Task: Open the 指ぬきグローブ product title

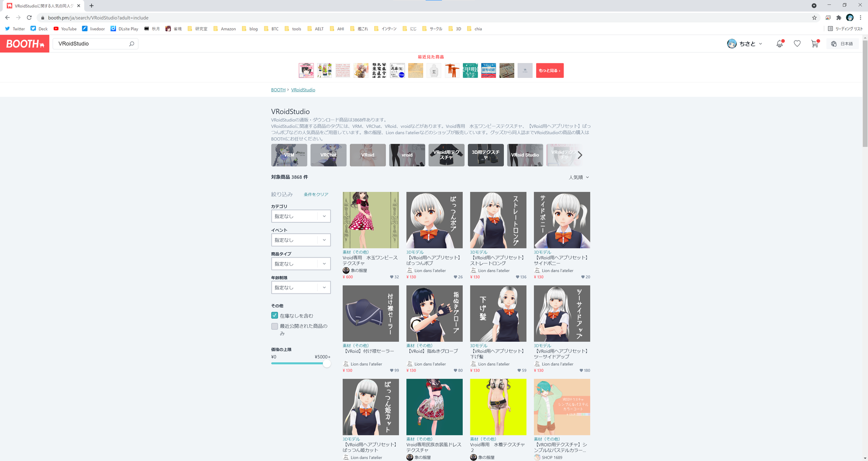Action: [432, 351]
